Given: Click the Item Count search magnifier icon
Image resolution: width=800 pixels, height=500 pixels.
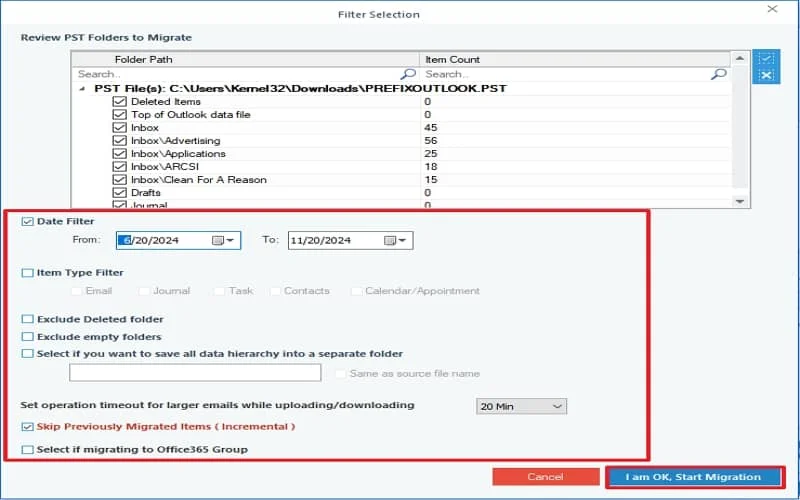Looking at the screenshot, I should coord(718,74).
